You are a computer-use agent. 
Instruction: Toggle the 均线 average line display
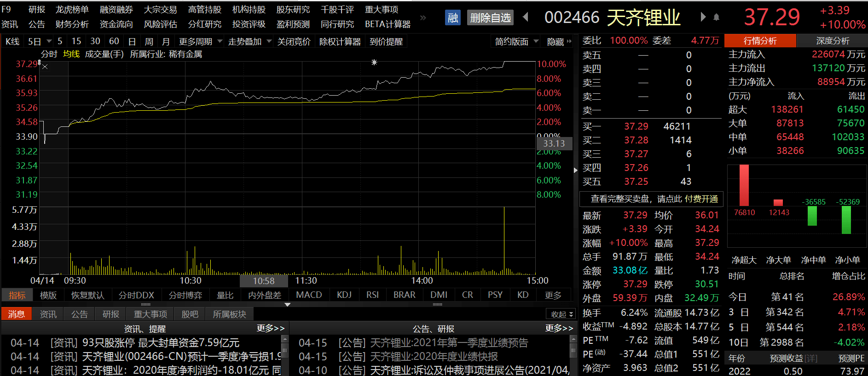point(71,54)
